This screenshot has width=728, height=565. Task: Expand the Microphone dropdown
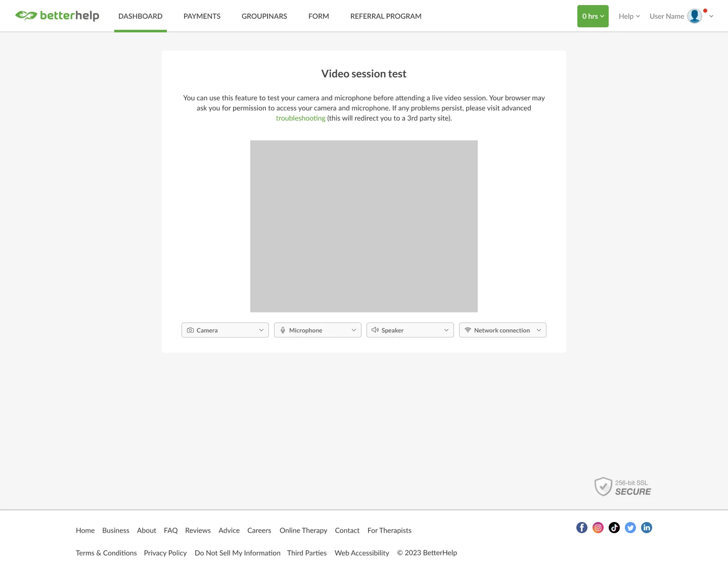point(317,330)
